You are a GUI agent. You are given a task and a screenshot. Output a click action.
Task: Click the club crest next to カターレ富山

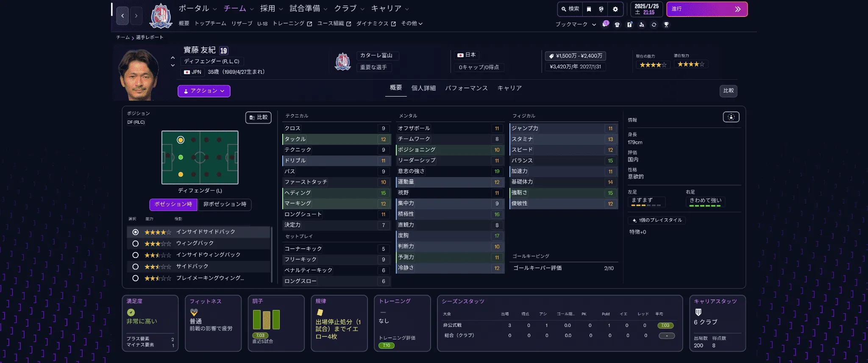(343, 61)
